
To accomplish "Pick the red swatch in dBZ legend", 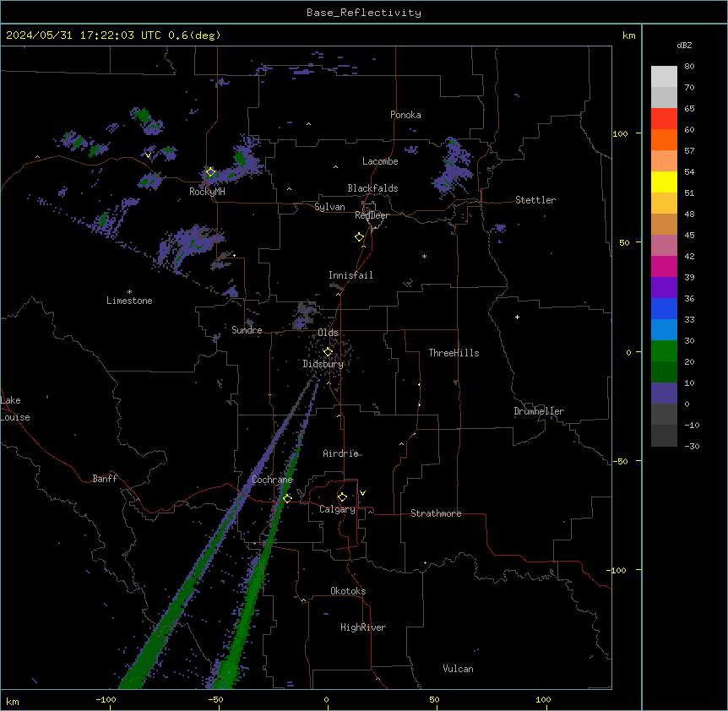I will pyautogui.click(x=664, y=119).
